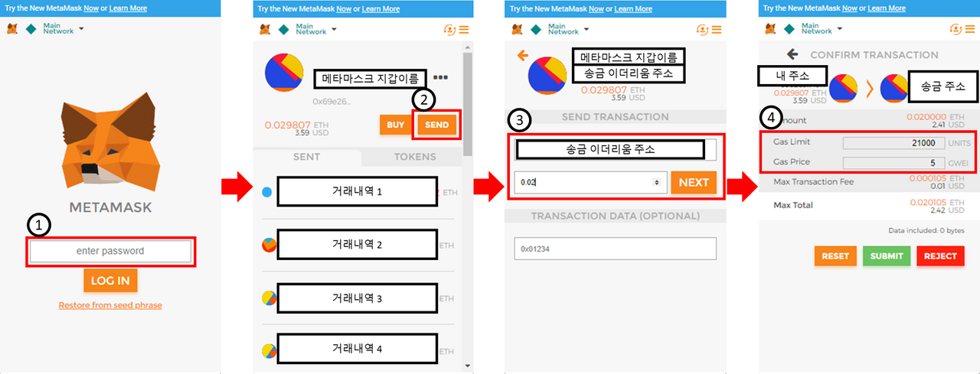Click the SEND button

(438, 125)
